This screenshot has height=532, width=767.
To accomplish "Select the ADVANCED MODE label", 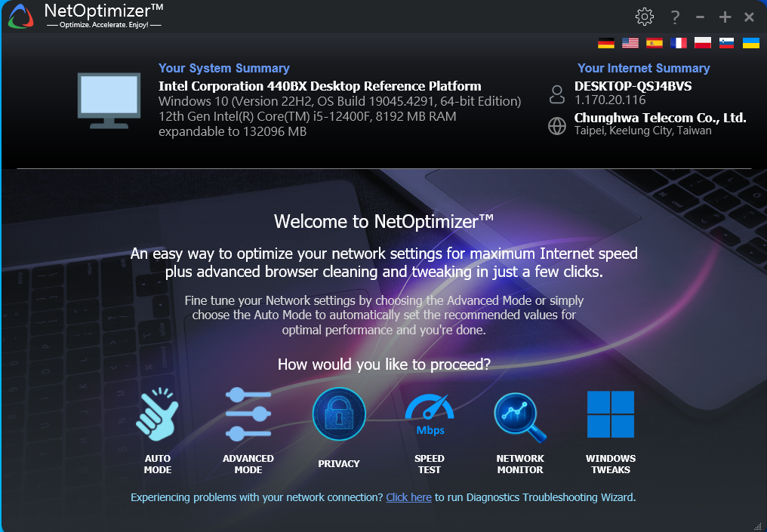I will click(x=248, y=464).
